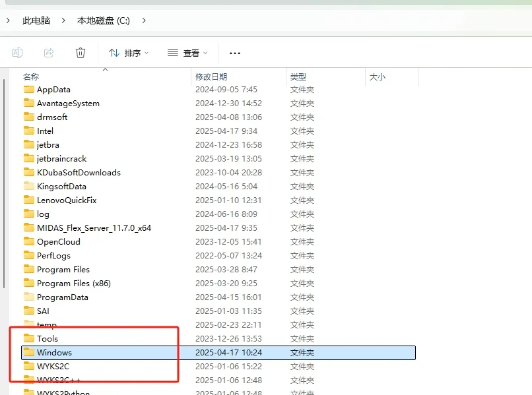This screenshot has height=395, width=532.
Task: Select the drmsoft folder icon
Action: [29, 117]
